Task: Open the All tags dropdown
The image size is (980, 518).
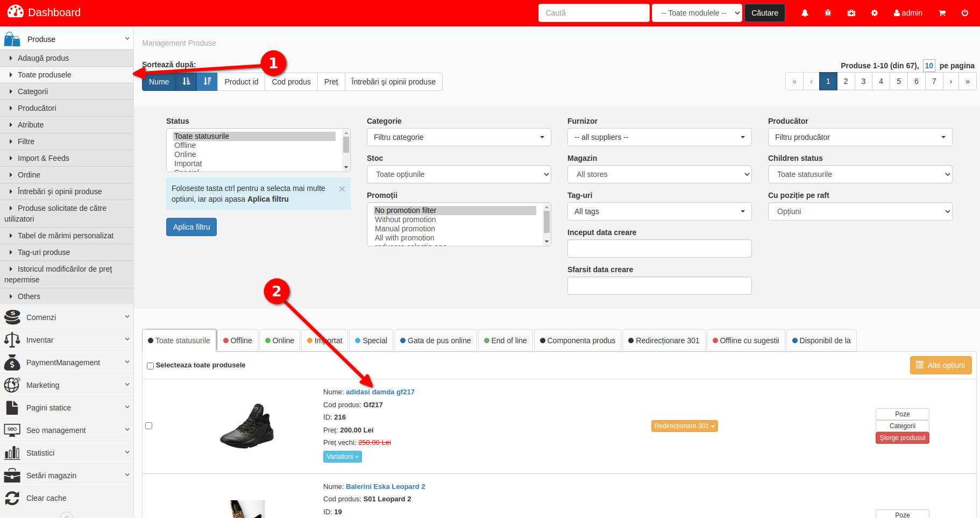Action: click(x=659, y=211)
